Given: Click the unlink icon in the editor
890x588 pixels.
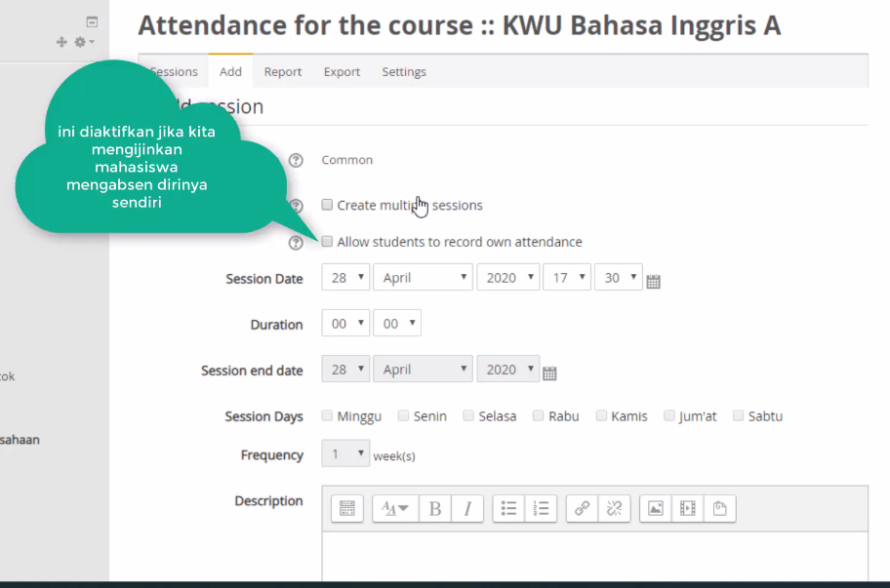Looking at the screenshot, I should coord(614,508).
